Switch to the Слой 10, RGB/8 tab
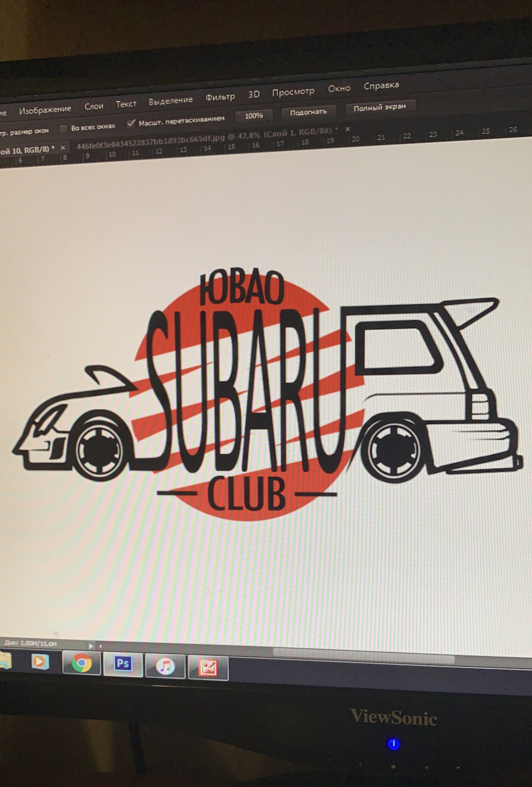 (27, 150)
